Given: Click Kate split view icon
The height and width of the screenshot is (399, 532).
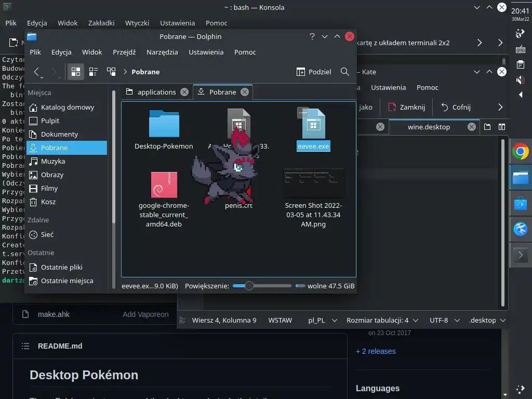Looking at the screenshot, I should (502, 127).
